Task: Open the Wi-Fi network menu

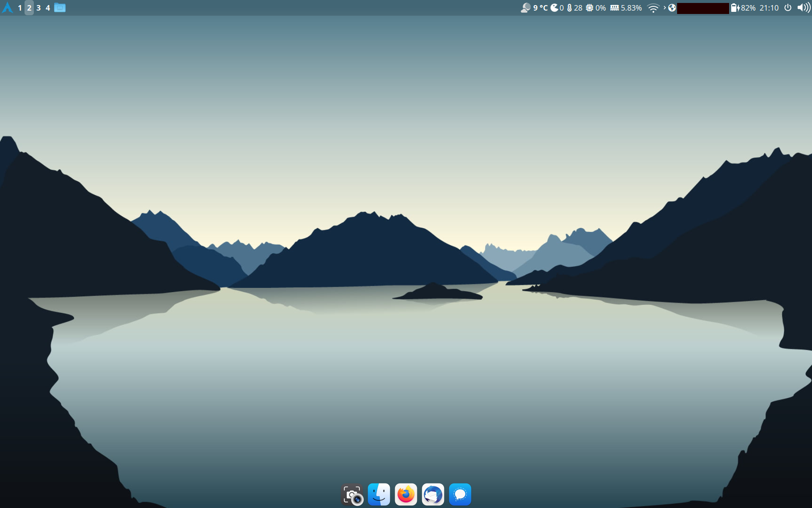Action: (x=653, y=8)
